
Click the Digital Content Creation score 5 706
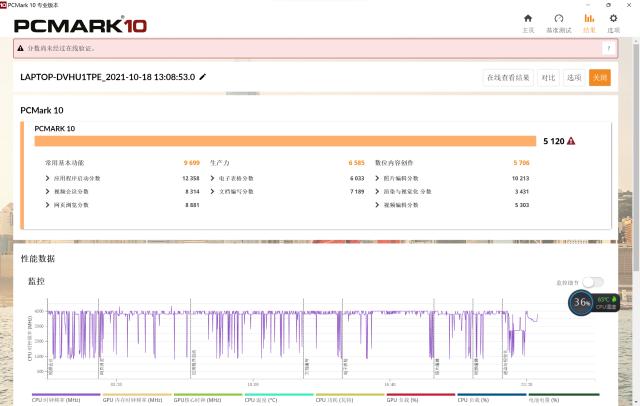(x=521, y=163)
